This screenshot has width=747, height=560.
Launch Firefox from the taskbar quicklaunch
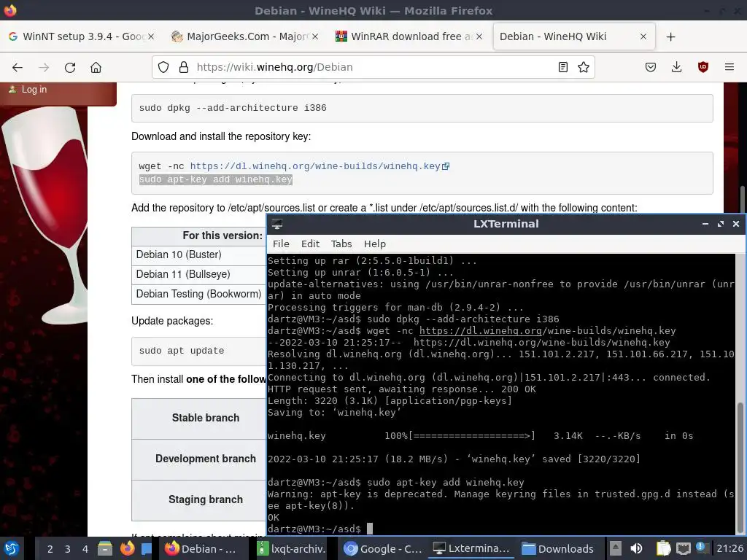click(x=127, y=548)
